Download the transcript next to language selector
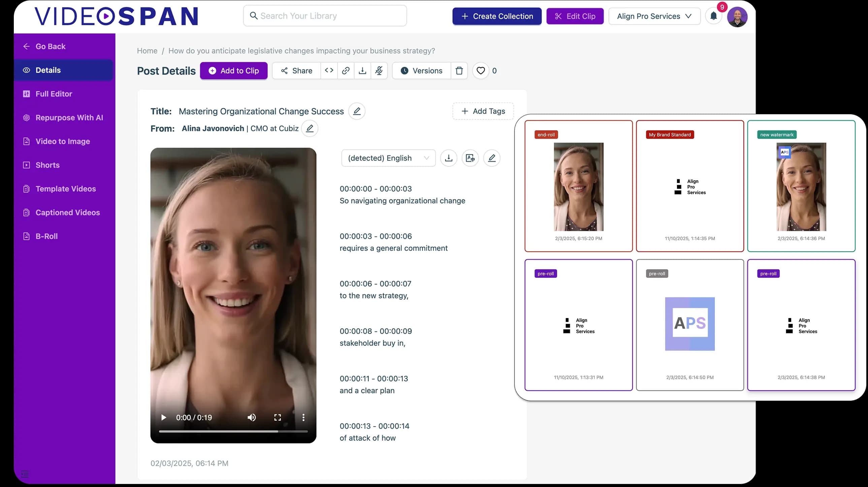The width and height of the screenshot is (868, 487). [x=449, y=158]
